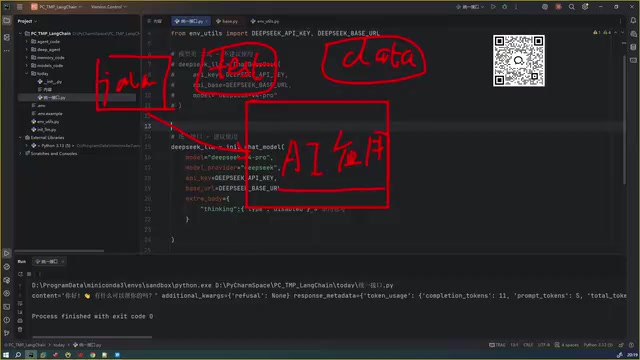Screen dimensions: 640x360
Task: Open the Search Everywhere magnifier
Action: point(572,7)
